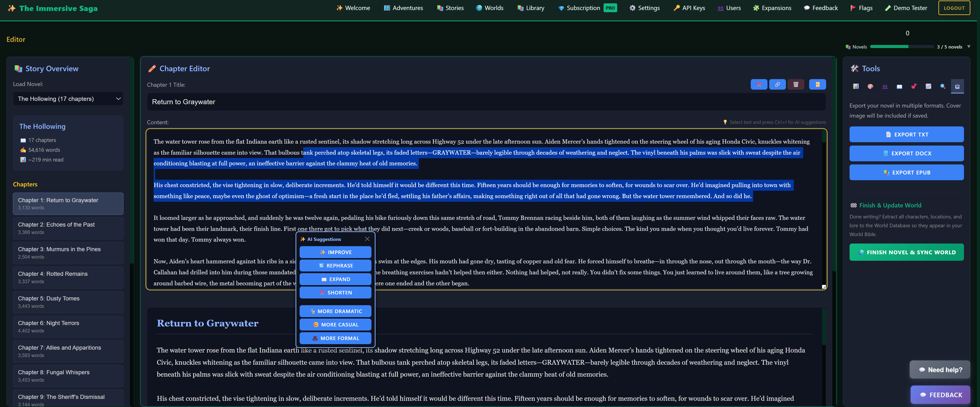Close the AI Suggestions popup
The image size is (980, 407).
367,239
